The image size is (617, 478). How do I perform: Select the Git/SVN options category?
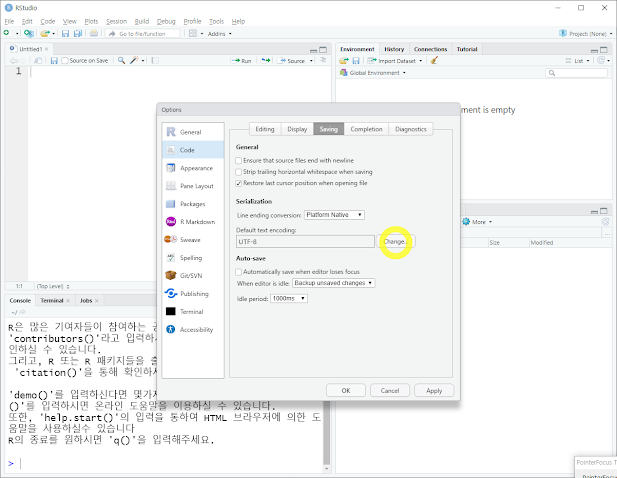click(x=193, y=275)
